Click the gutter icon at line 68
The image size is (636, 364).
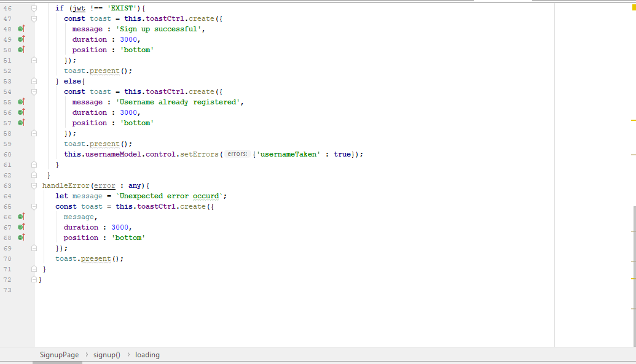tap(22, 238)
